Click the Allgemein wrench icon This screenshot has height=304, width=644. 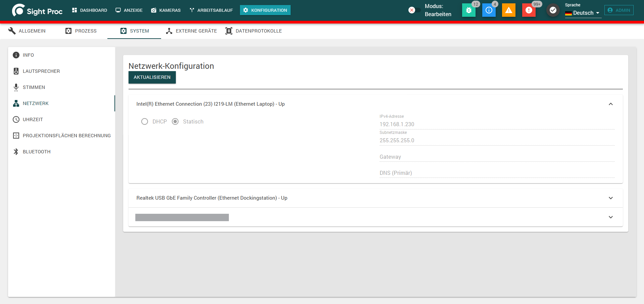click(x=12, y=31)
